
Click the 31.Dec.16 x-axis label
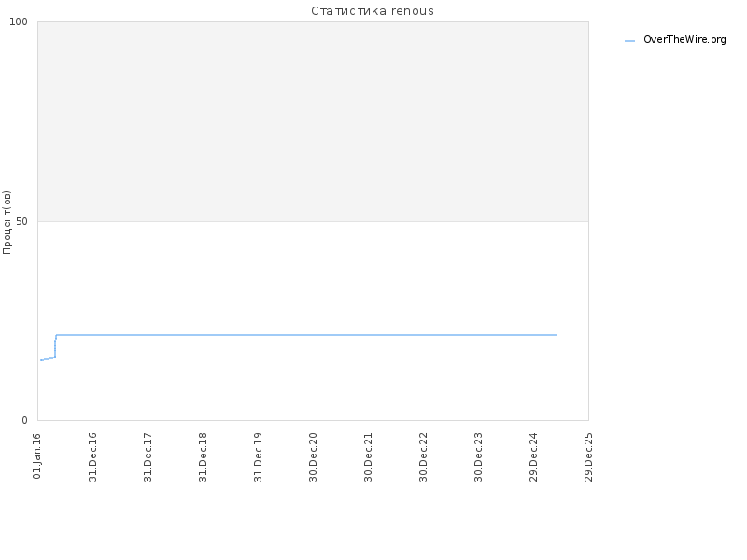[92, 457]
